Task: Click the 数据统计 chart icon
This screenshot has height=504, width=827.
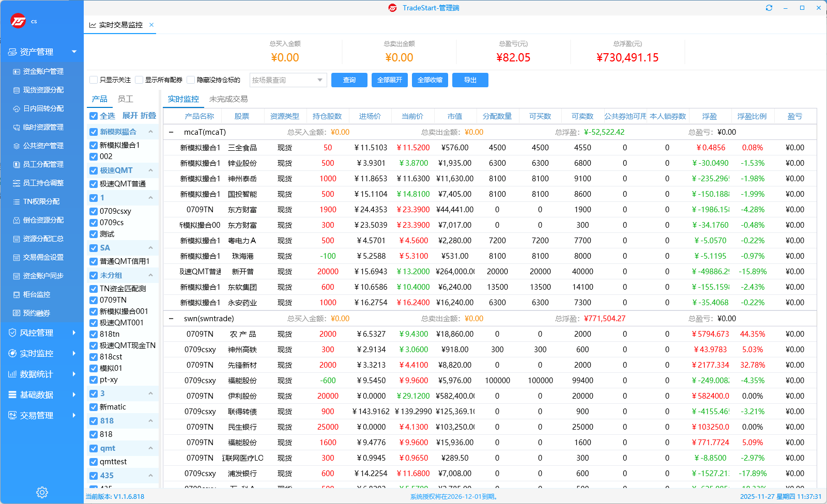Action: tap(12, 374)
